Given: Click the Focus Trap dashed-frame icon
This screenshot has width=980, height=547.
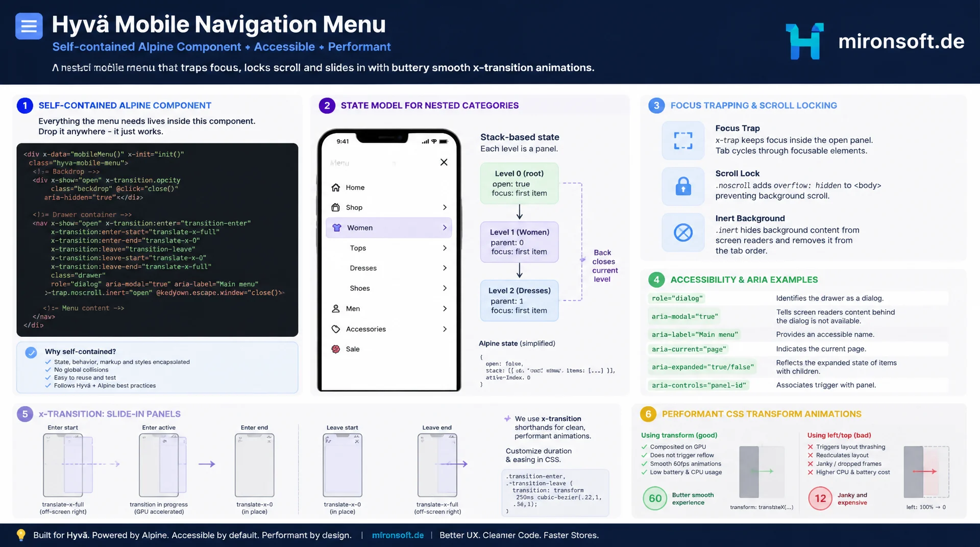Looking at the screenshot, I should tap(683, 140).
